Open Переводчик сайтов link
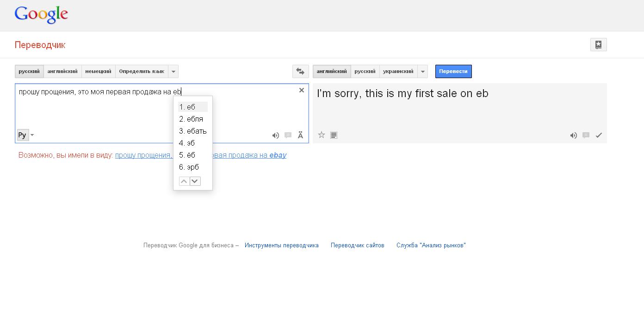Screen dimensions: 644x331 [358, 245]
